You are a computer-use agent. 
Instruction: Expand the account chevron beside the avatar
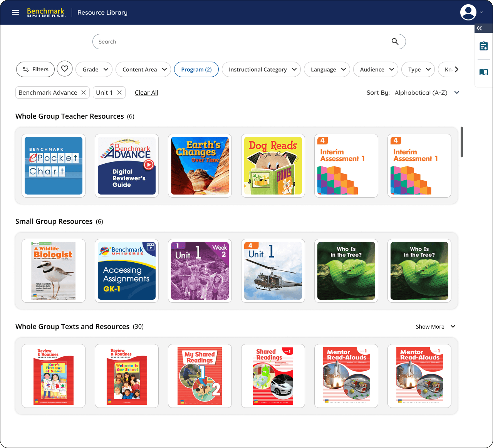coord(481,12)
